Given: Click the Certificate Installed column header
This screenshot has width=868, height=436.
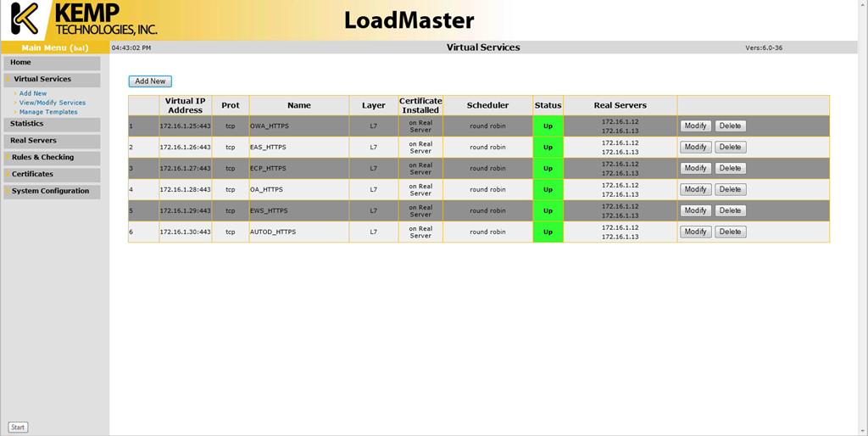Looking at the screenshot, I should coord(420,105).
